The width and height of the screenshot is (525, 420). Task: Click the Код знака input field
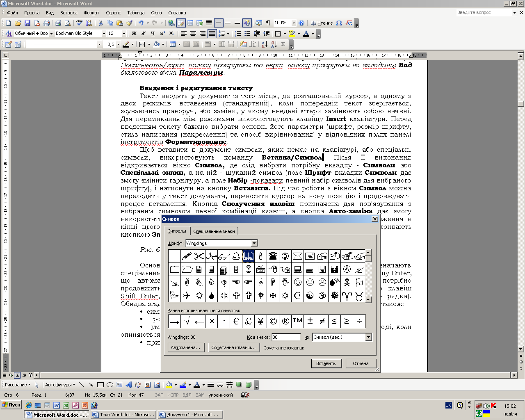[x=286, y=337]
